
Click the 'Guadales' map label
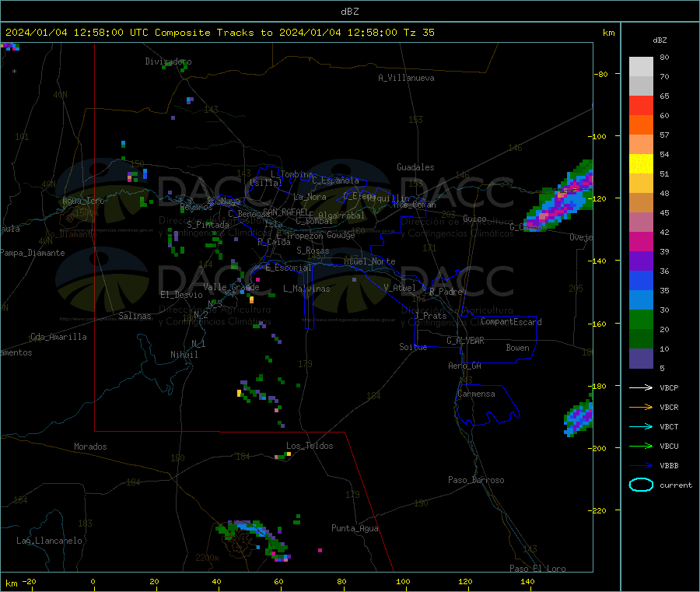coord(415,167)
